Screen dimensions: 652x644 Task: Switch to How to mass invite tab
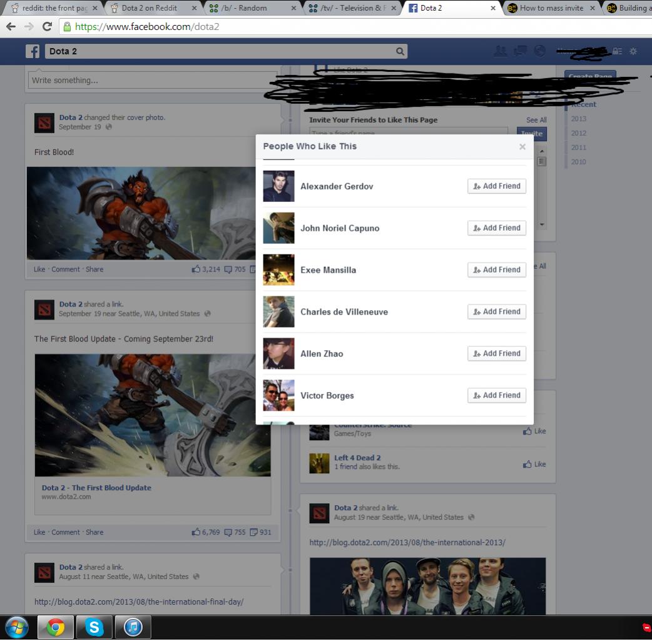pos(551,8)
